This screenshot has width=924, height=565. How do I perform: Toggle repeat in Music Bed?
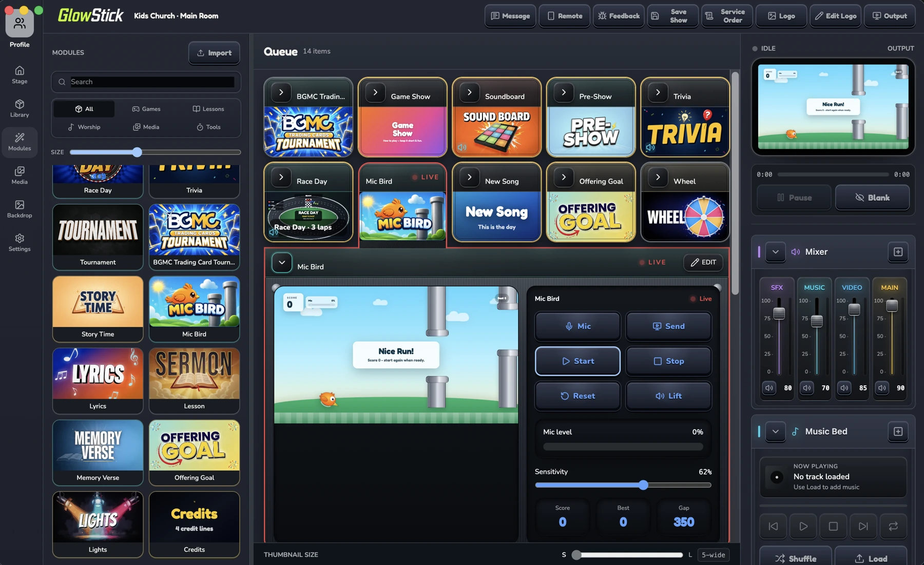pos(893,526)
